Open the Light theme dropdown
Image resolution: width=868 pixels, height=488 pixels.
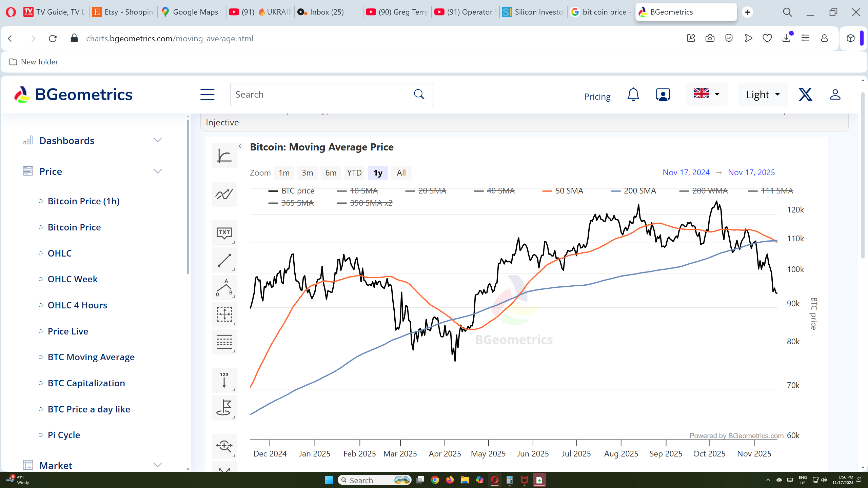coord(763,95)
